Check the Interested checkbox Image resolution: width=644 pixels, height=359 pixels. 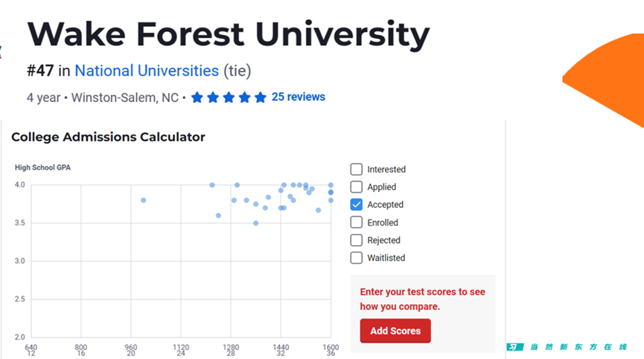[x=356, y=169]
